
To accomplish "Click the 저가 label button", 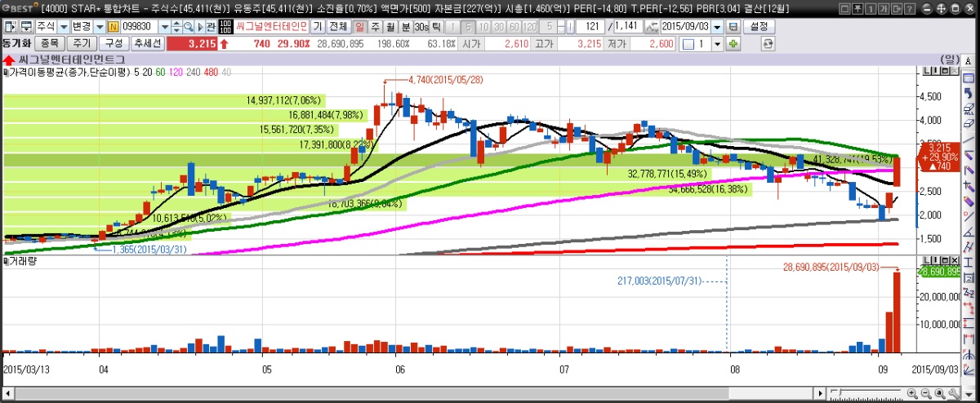I will [x=617, y=44].
